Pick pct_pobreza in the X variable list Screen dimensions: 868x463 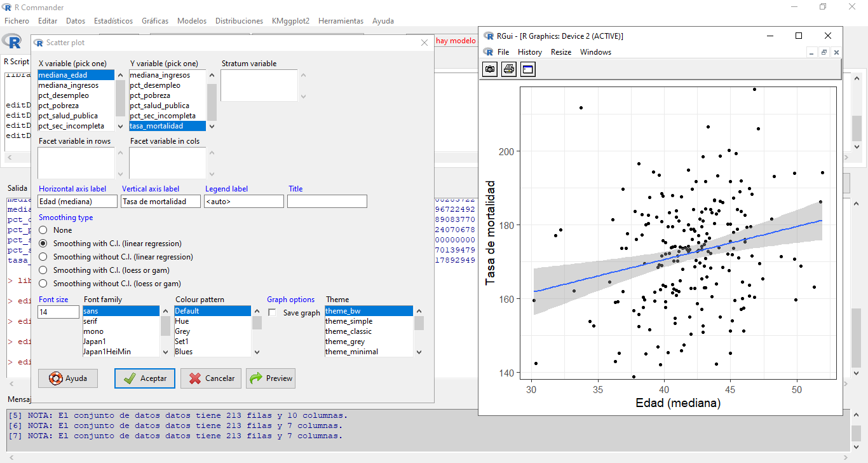58,106
